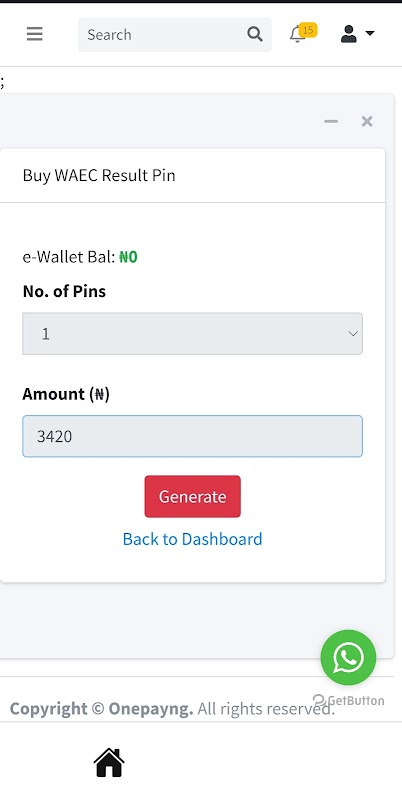
Task: Go home using the house icon
Action: coord(109,762)
